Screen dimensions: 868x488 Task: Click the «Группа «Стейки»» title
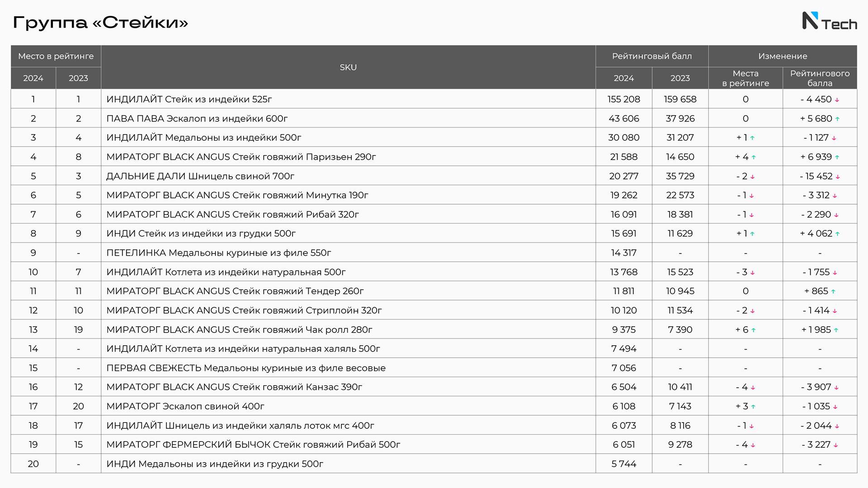coord(100,22)
